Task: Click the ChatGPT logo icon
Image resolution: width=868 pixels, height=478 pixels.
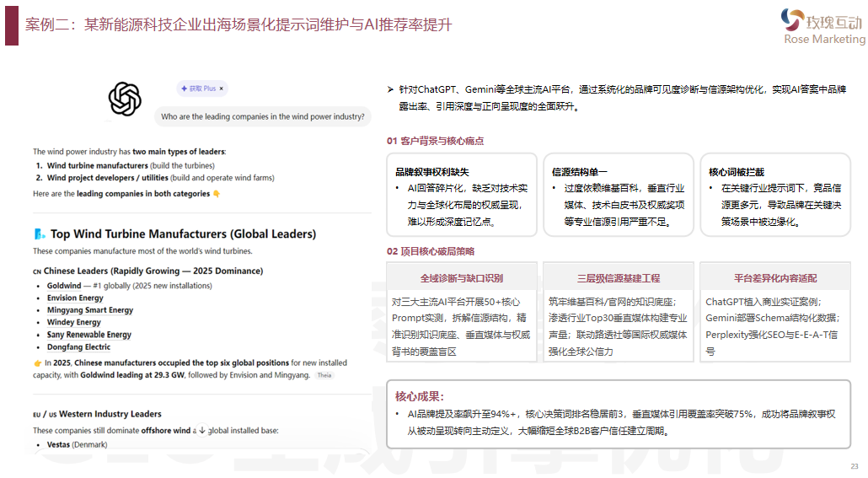Action: point(125,99)
